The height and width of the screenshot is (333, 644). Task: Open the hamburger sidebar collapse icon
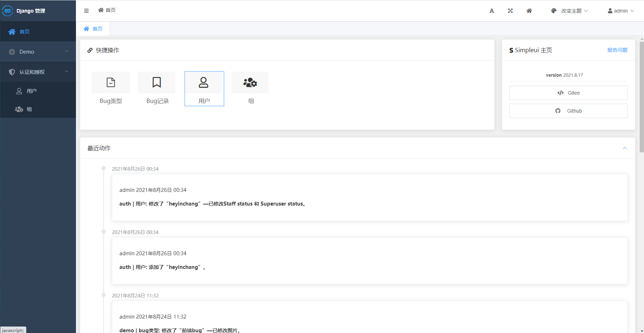pos(86,10)
